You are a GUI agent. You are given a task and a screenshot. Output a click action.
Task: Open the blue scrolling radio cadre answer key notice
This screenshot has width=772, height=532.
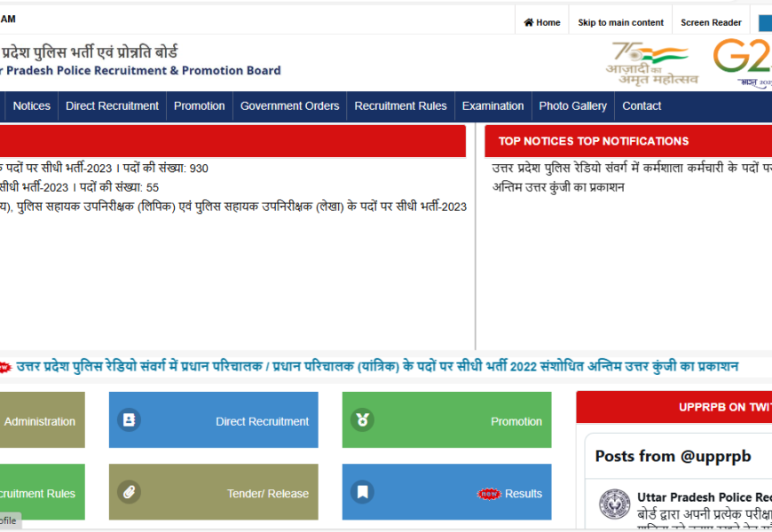[x=377, y=366]
